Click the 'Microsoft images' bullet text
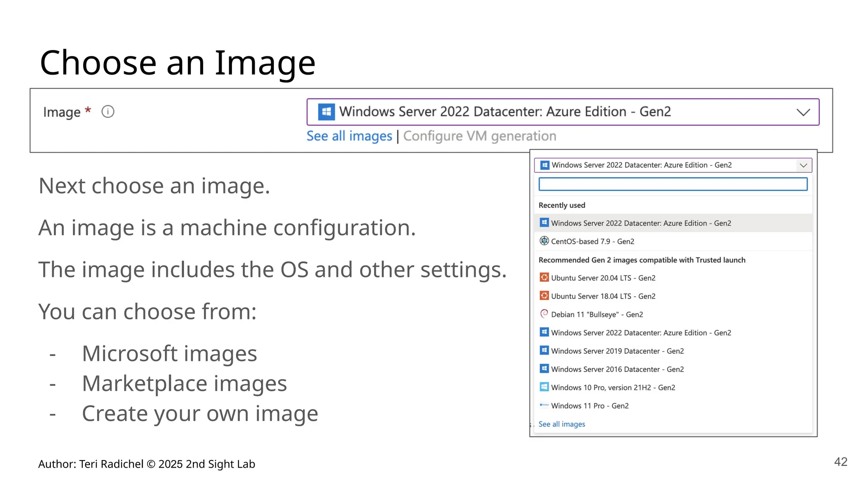This screenshot has height=488, width=868. pos(170,353)
